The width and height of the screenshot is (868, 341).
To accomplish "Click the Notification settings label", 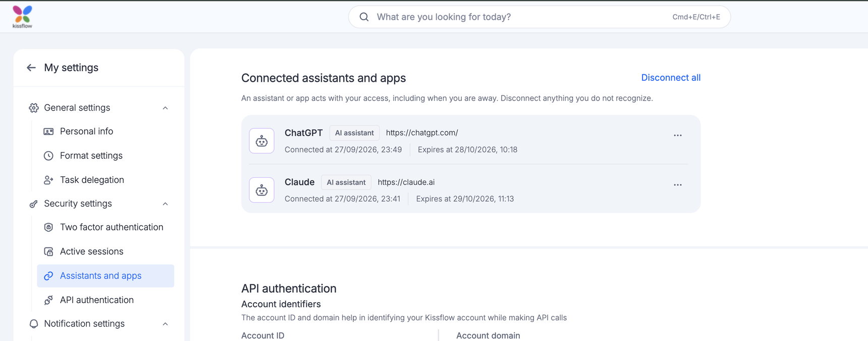I will (x=84, y=324).
